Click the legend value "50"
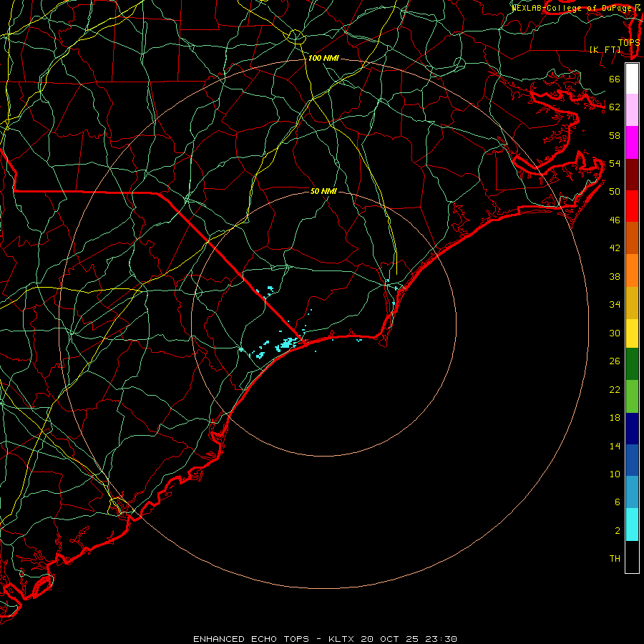Screen dimensions: 644x644 615,192
